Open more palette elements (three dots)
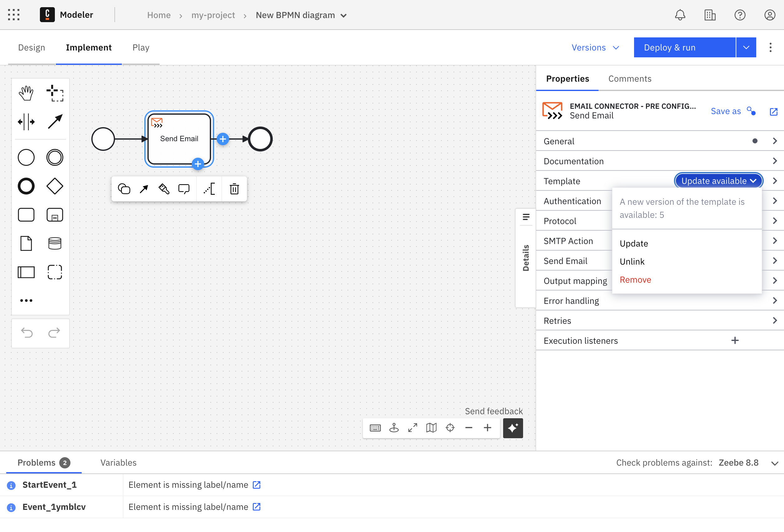The image size is (784, 532). click(x=26, y=300)
